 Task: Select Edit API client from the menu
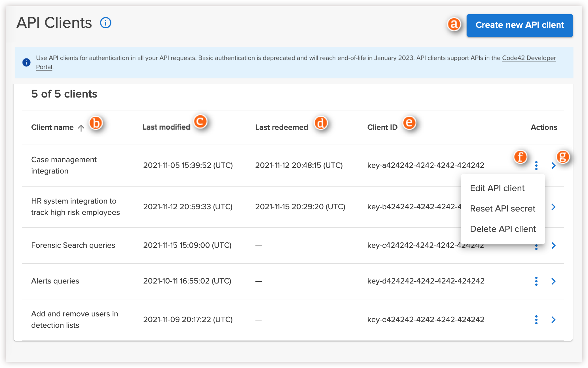click(x=497, y=188)
